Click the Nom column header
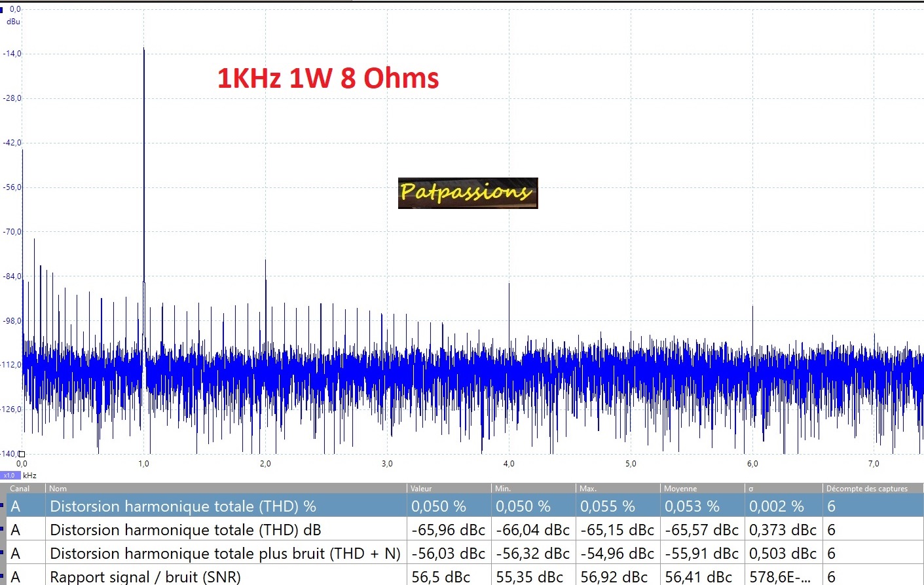924x585 pixels. point(58,489)
